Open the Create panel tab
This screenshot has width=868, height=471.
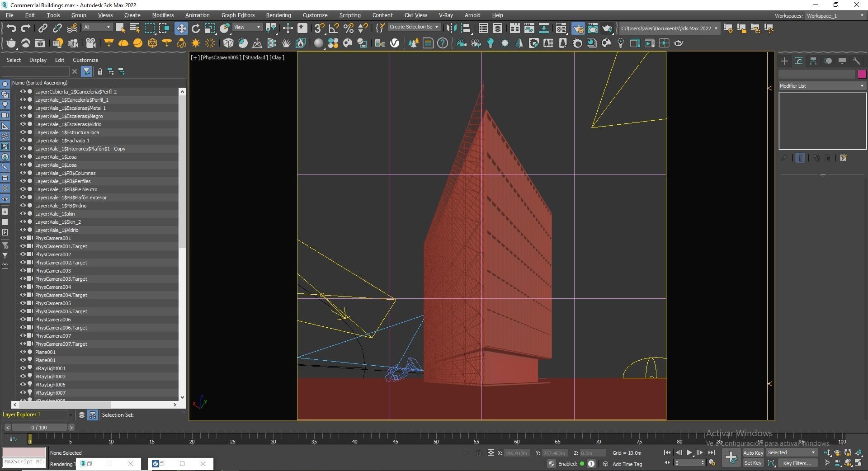pos(784,61)
